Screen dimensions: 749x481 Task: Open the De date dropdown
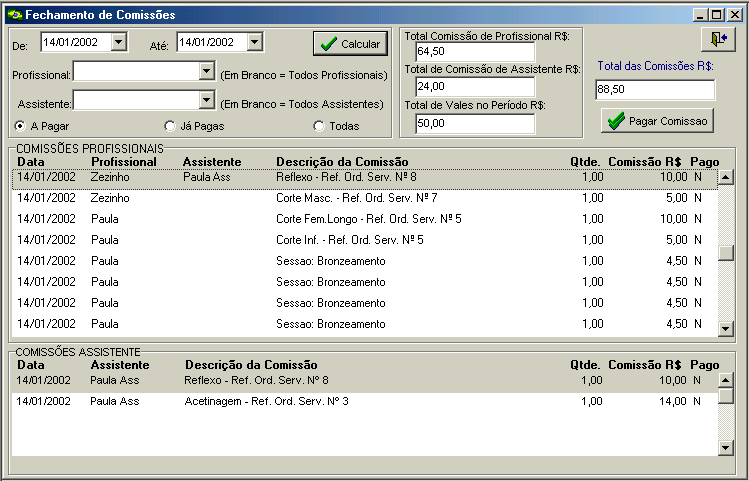(119, 42)
